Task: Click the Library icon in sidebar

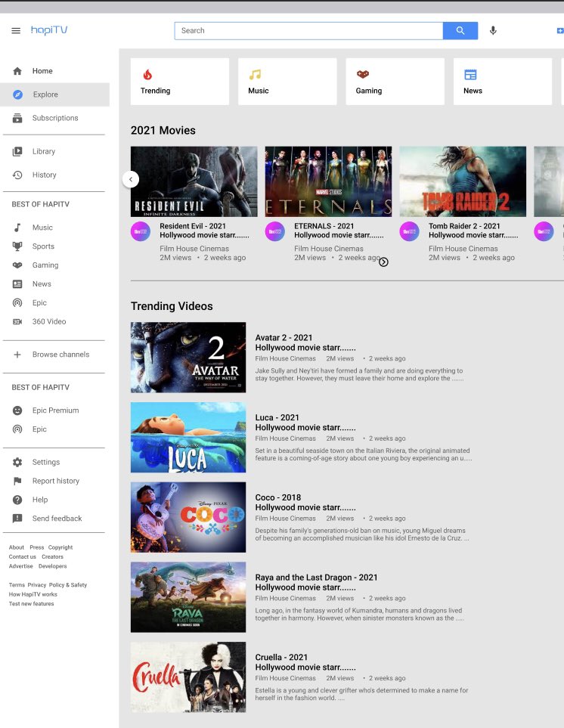Action: coord(17,151)
